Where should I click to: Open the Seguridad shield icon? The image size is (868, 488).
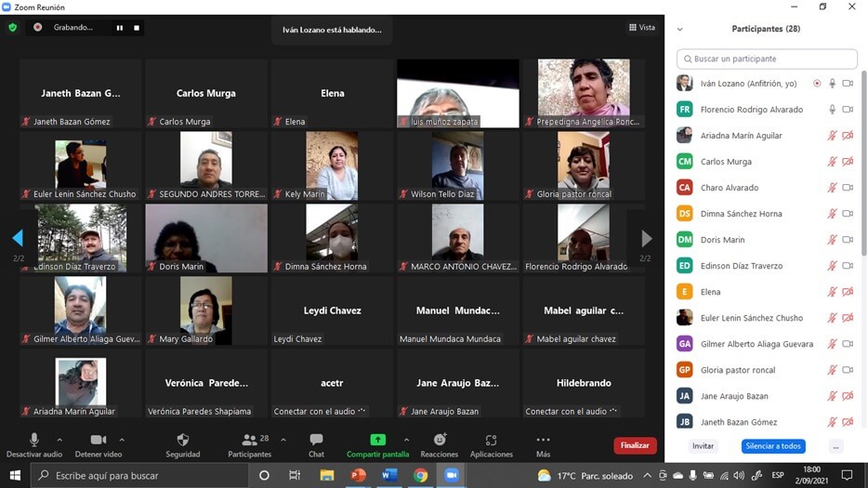(182, 440)
